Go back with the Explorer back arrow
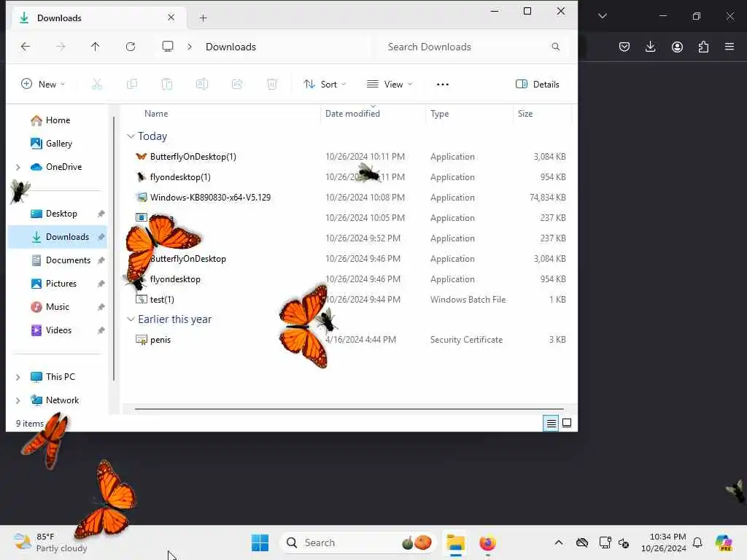The image size is (747, 560). (x=26, y=46)
